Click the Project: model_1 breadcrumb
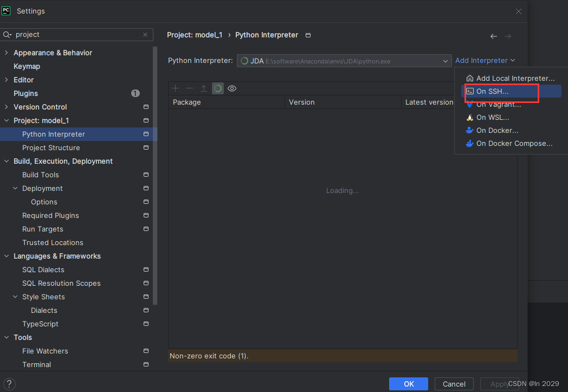This screenshot has height=392, width=568. click(195, 35)
